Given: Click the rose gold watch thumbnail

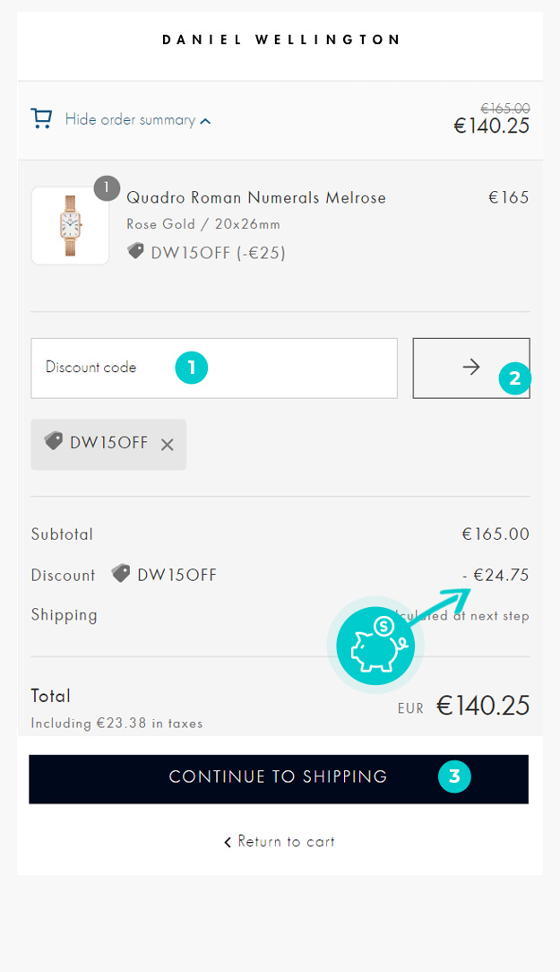Looking at the screenshot, I should [70, 226].
